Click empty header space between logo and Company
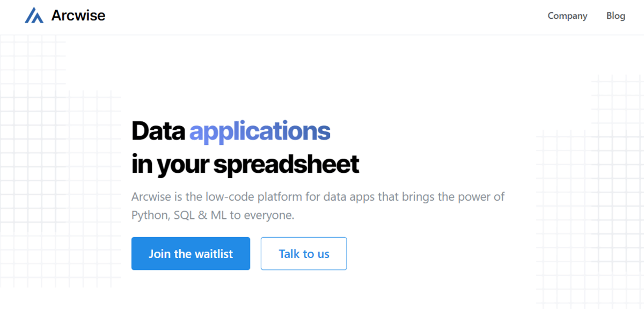644x309 pixels. tap(322, 16)
